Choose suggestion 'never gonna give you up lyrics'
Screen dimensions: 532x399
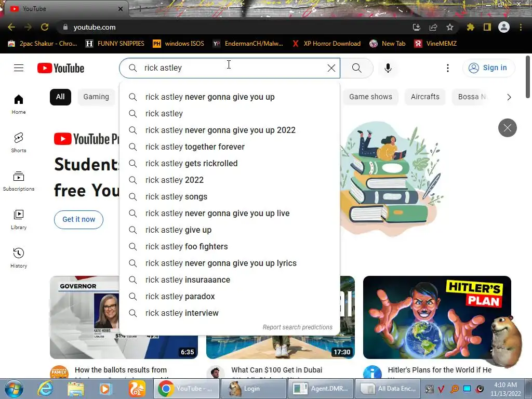pos(230,263)
